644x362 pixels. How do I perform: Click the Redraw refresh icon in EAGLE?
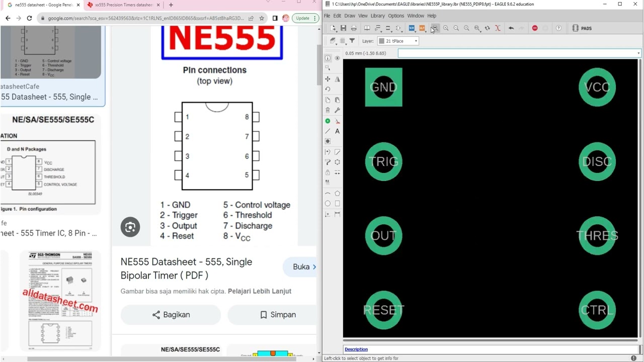pos(487,28)
